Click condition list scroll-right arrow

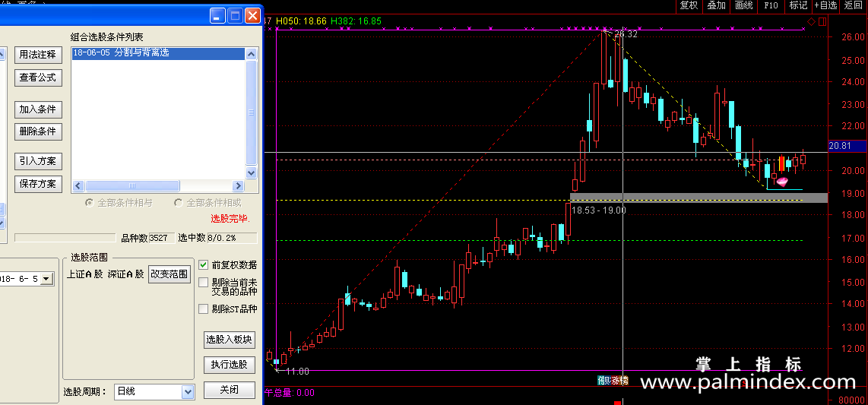click(238, 186)
